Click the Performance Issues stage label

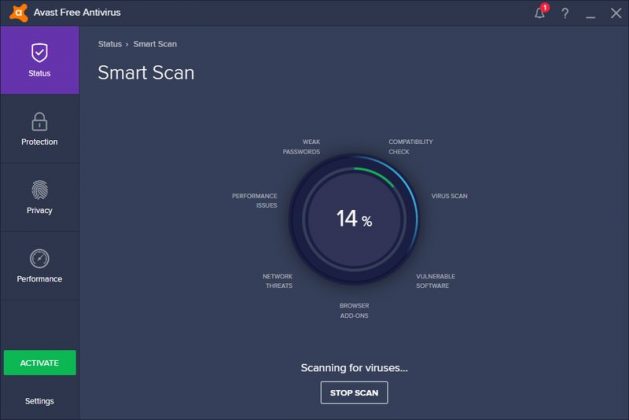[x=254, y=201]
